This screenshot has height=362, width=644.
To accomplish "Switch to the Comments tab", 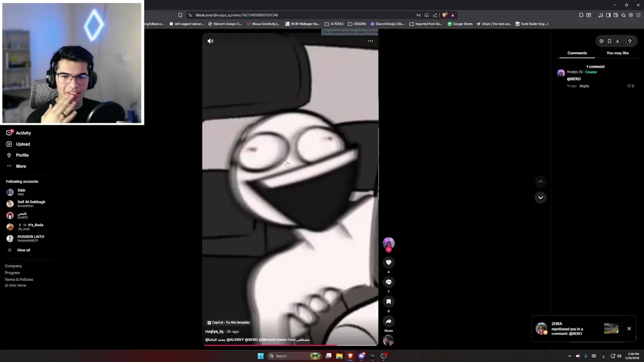I will coord(577,53).
